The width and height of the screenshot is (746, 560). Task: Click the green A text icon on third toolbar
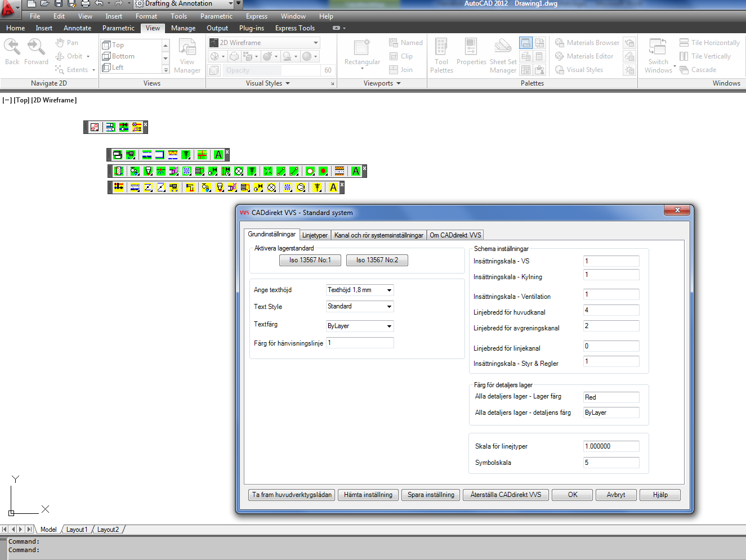point(356,171)
